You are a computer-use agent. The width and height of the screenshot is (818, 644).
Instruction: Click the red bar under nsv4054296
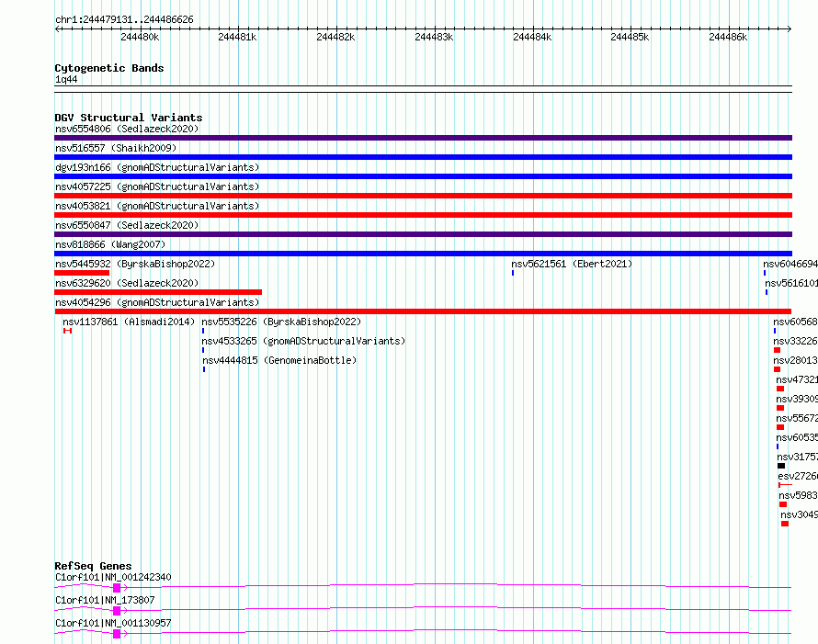[x=423, y=311]
